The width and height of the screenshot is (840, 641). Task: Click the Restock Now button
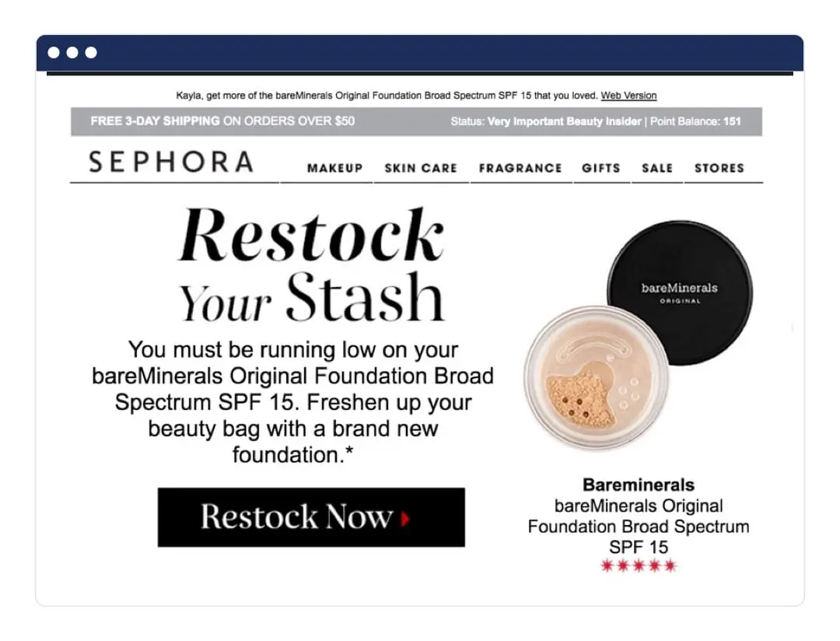pos(311,517)
